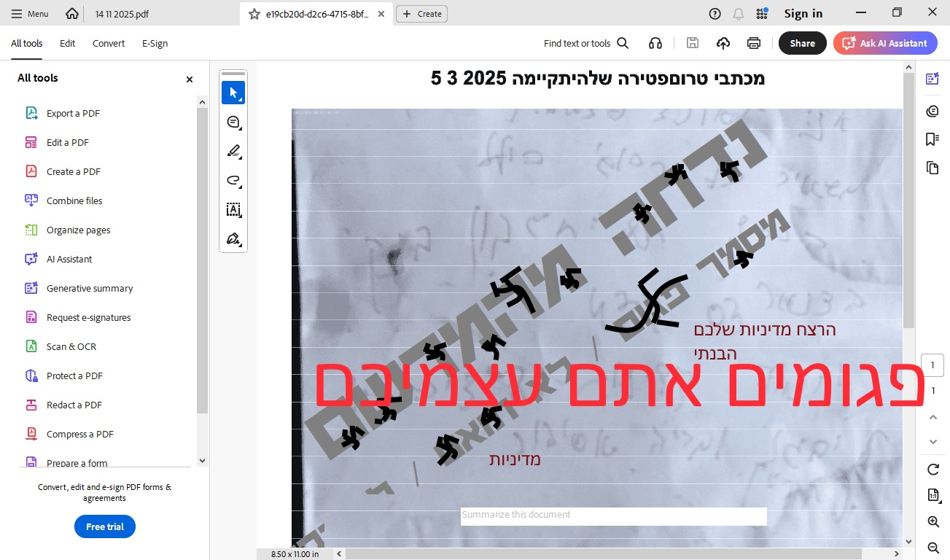This screenshot has height=560, width=950.
Task: Select the arrow selection tool
Action: (x=233, y=93)
